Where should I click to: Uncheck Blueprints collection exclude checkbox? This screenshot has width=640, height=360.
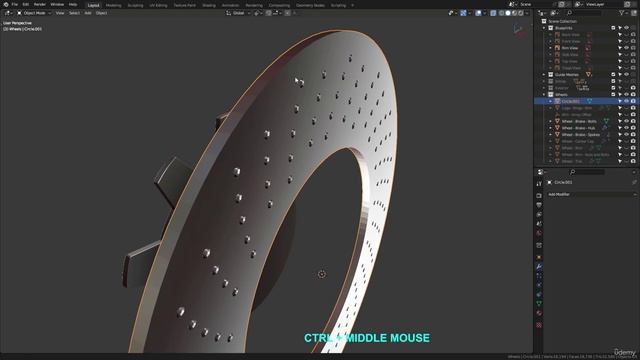[x=613, y=28]
